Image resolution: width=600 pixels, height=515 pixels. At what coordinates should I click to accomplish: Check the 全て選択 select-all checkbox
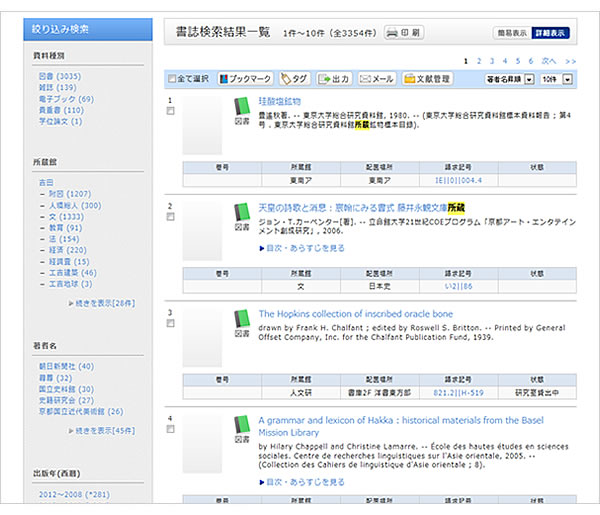172,78
